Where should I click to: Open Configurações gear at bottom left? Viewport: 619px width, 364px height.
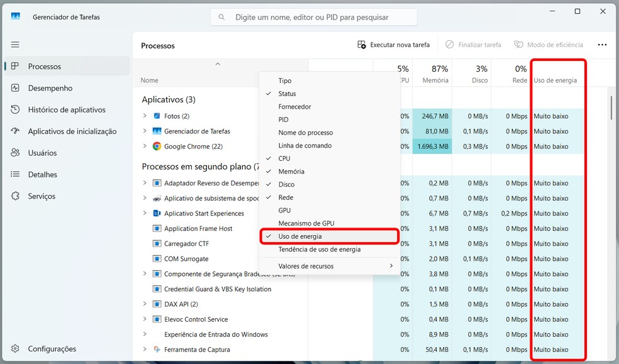click(52, 349)
